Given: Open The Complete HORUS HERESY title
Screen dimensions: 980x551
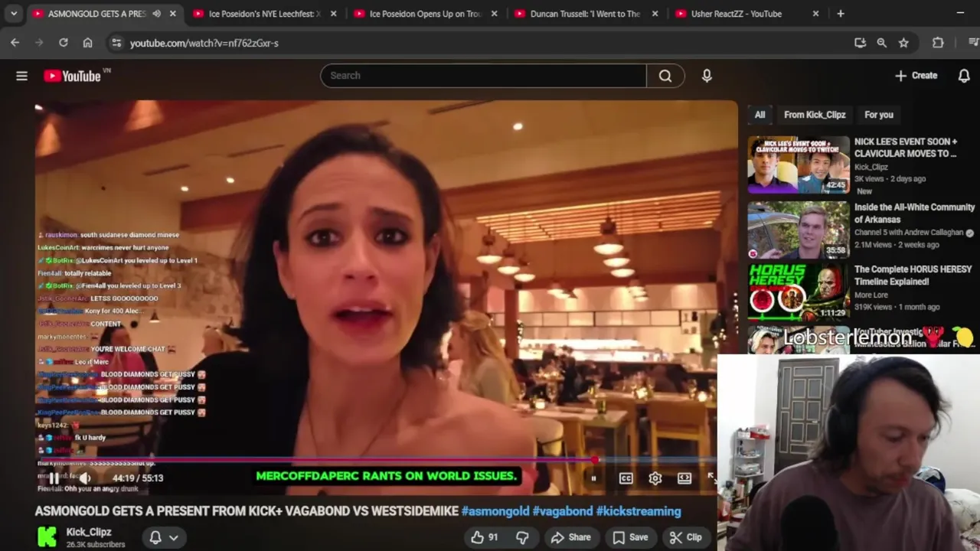Looking at the screenshot, I should pos(913,275).
